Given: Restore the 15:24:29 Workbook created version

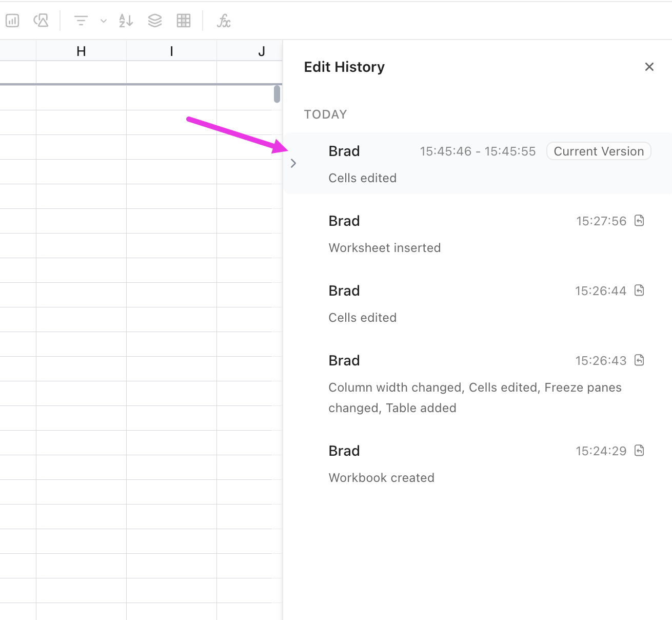Looking at the screenshot, I should (639, 451).
